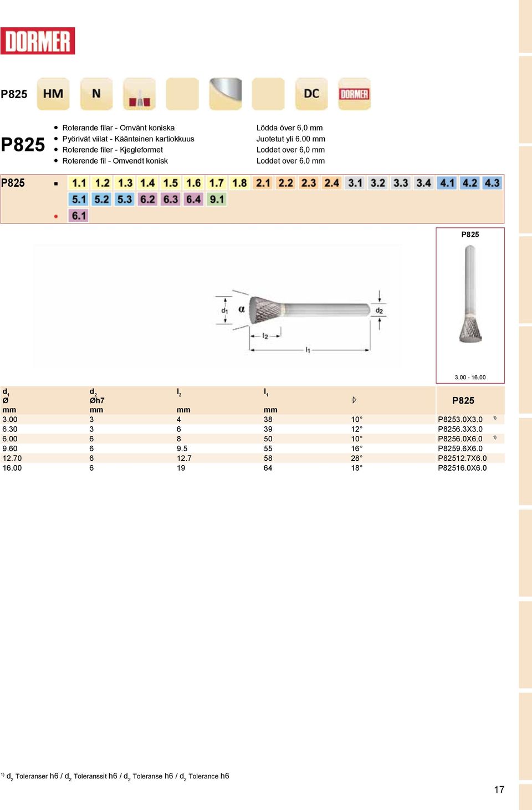The image size is (532, 810).
Task: Click the 18° angle value
Action: click(x=357, y=468)
